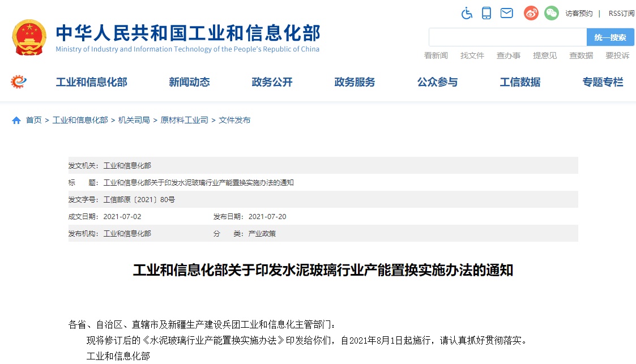Click the home icon in breadcrumb

point(16,121)
